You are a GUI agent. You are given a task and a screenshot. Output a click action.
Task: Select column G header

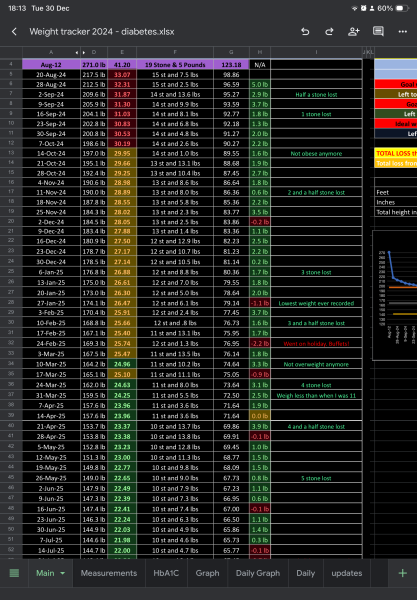tap(231, 52)
